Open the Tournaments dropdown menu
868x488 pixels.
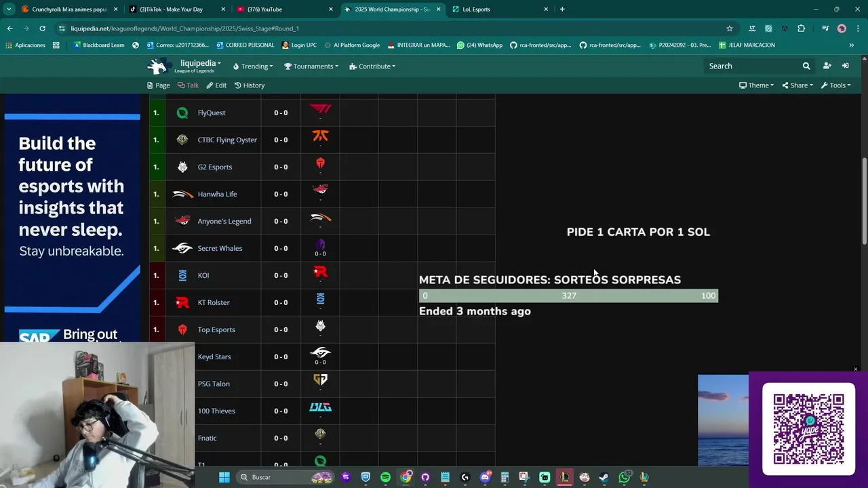click(x=311, y=66)
